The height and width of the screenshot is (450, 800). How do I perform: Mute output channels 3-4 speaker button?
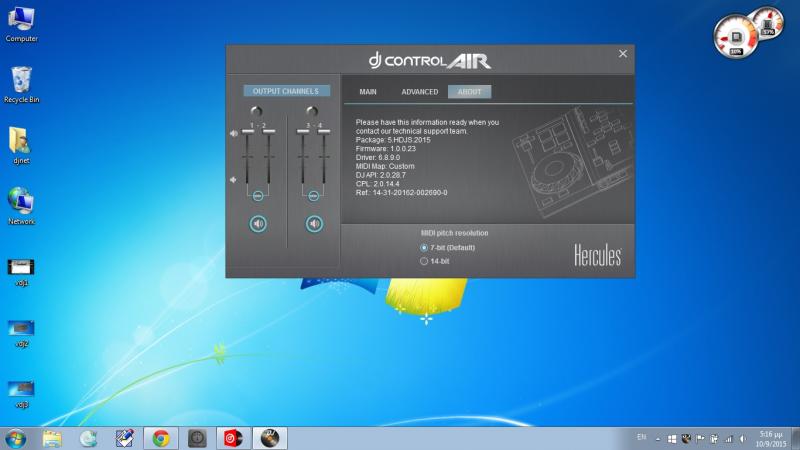pos(313,223)
